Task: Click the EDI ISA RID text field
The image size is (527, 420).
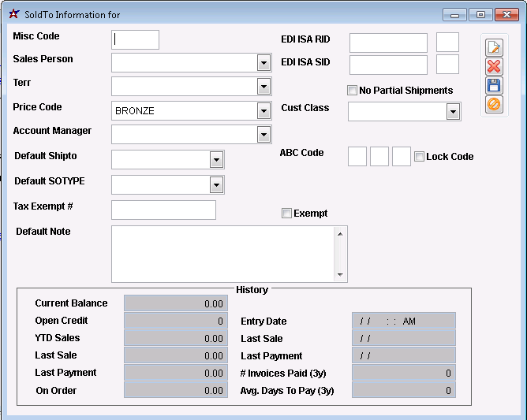Action: click(388, 43)
